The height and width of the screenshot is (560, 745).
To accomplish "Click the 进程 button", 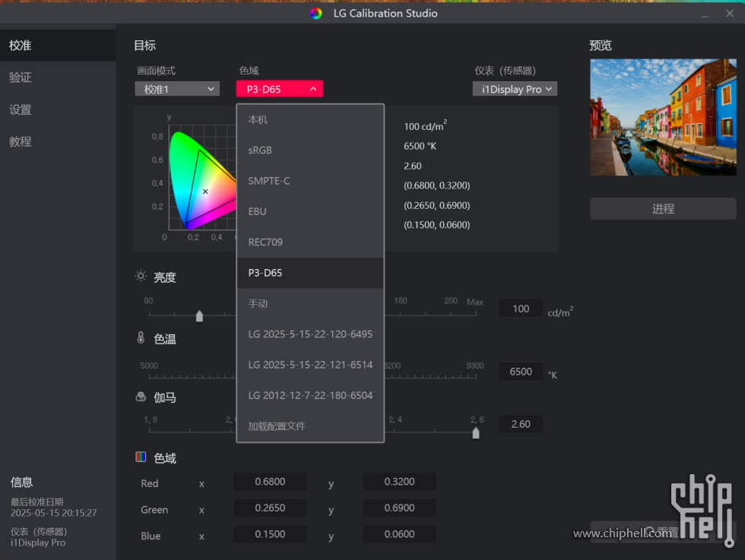I will [x=663, y=208].
